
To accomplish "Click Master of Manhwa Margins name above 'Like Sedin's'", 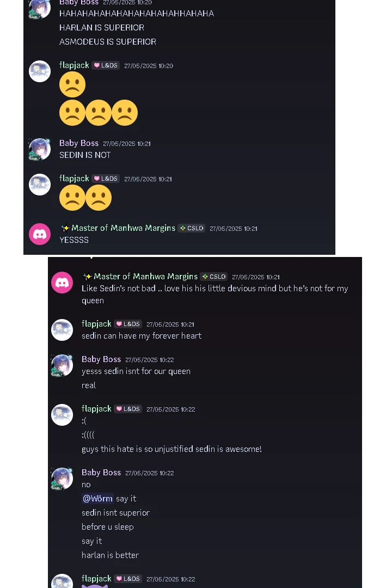I will tap(145, 277).
